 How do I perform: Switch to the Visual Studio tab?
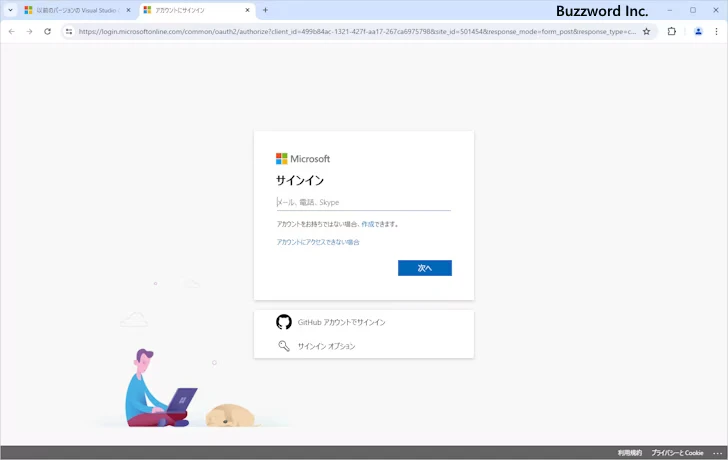[x=78, y=10]
